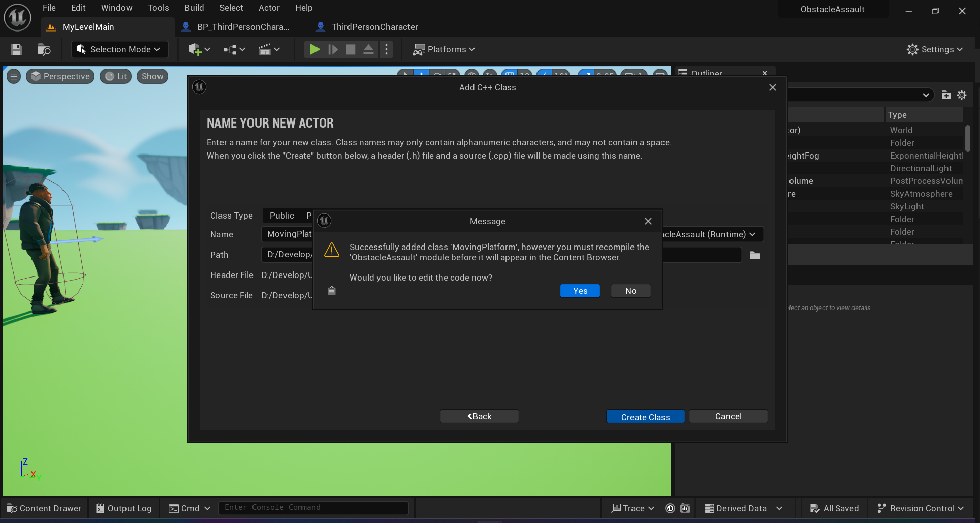Click the copy message clipboard icon
The height and width of the screenshot is (523, 980).
pyautogui.click(x=332, y=290)
